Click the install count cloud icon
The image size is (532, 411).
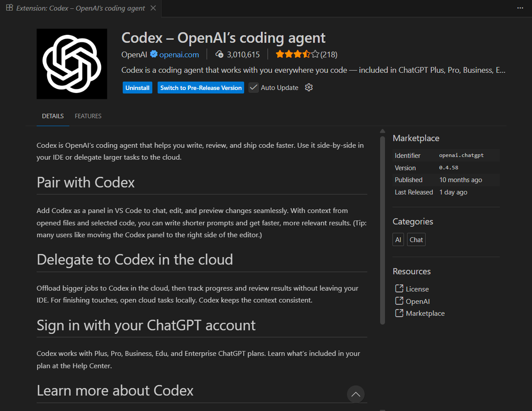point(219,54)
